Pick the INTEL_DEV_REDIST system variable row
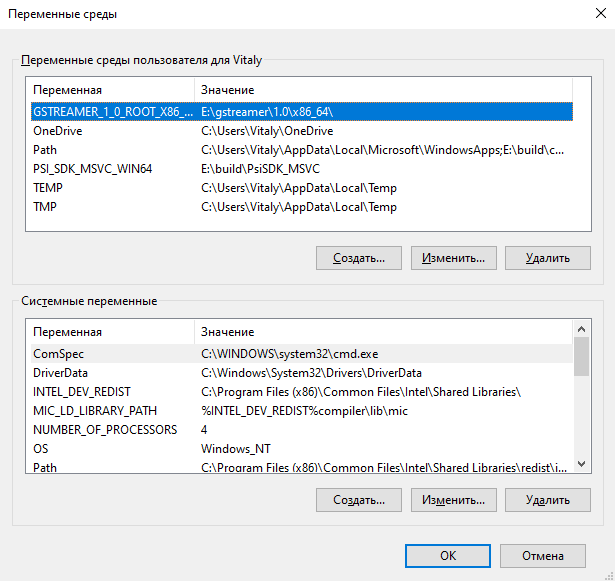615x581 pixels. pyautogui.click(x=82, y=392)
